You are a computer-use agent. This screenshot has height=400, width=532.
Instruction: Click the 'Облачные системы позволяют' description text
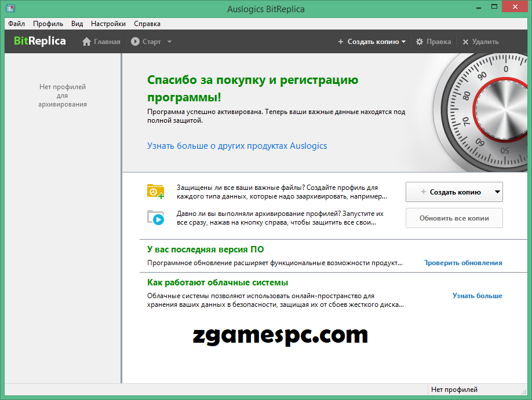275,300
